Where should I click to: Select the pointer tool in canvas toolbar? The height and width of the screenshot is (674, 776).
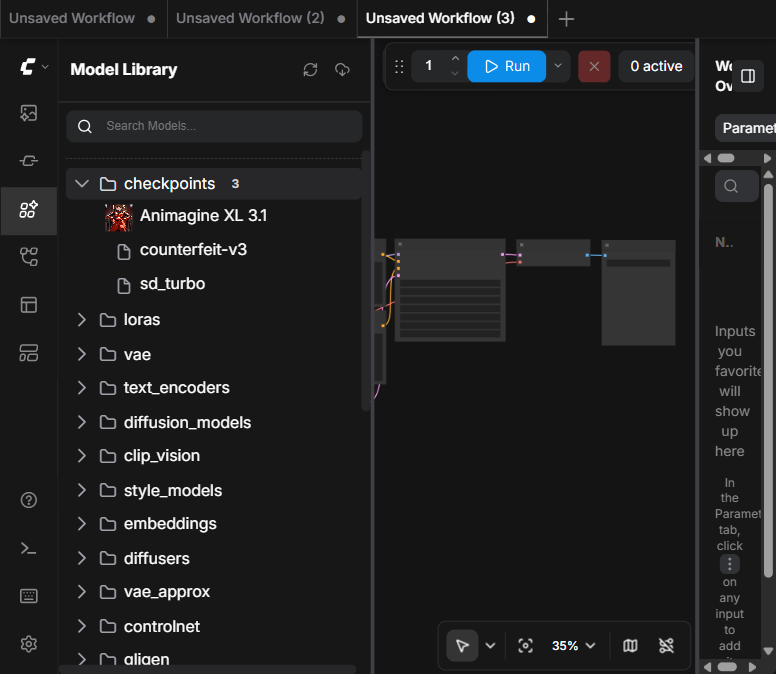462,645
